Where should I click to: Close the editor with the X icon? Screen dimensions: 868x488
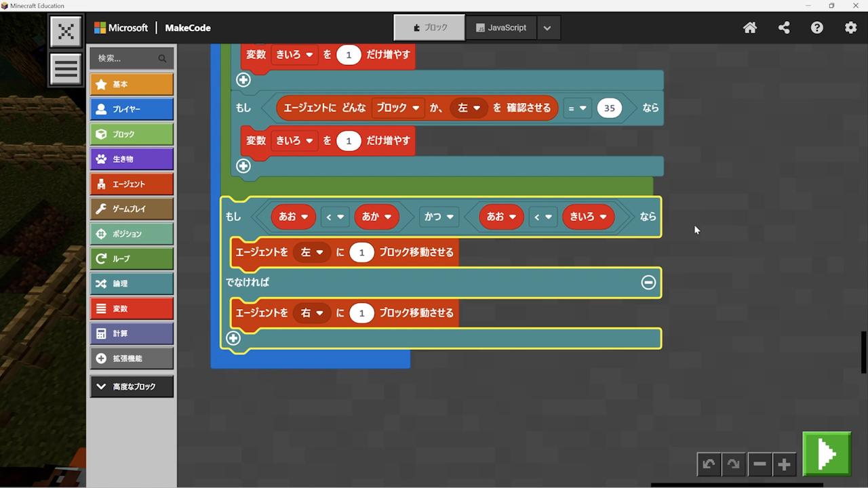click(x=66, y=31)
